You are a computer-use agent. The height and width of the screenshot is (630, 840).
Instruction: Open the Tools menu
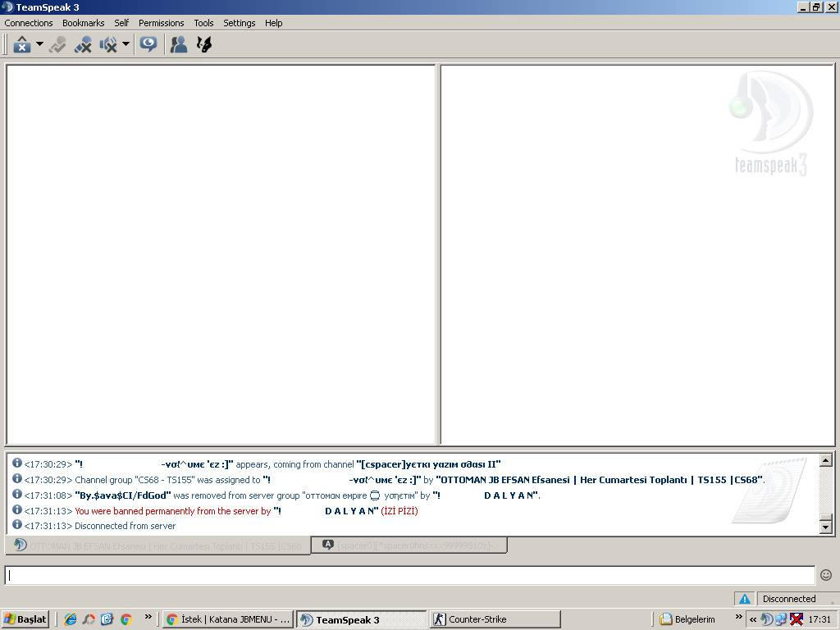click(203, 23)
